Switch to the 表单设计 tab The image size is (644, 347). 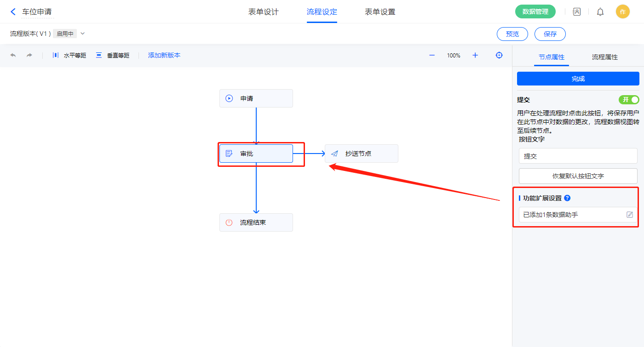(x=264, y=12)
